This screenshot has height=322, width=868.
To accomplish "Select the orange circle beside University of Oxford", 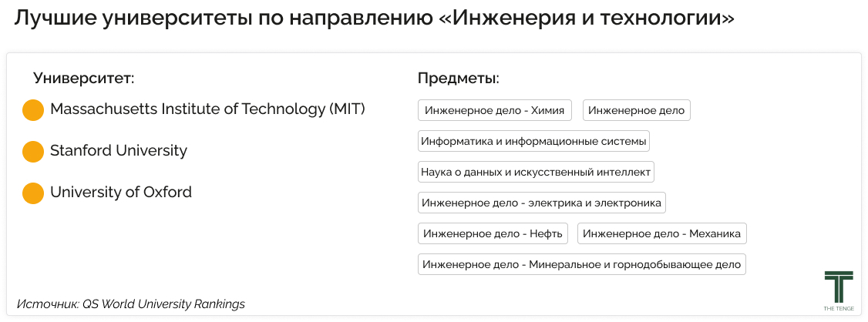I will (33, 193).
